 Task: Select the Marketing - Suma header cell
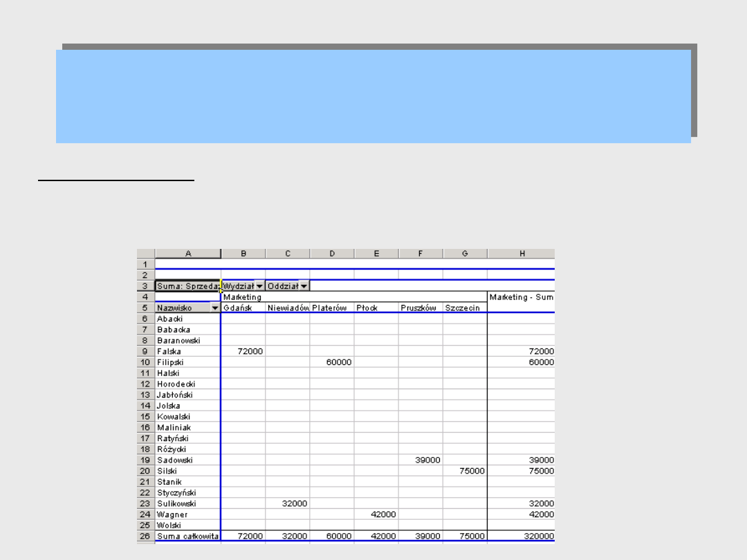click(521, 297)
